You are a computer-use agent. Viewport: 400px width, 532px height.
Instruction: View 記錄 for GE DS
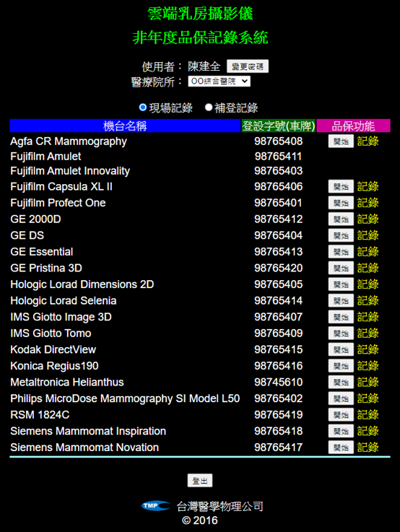point(368,235)
